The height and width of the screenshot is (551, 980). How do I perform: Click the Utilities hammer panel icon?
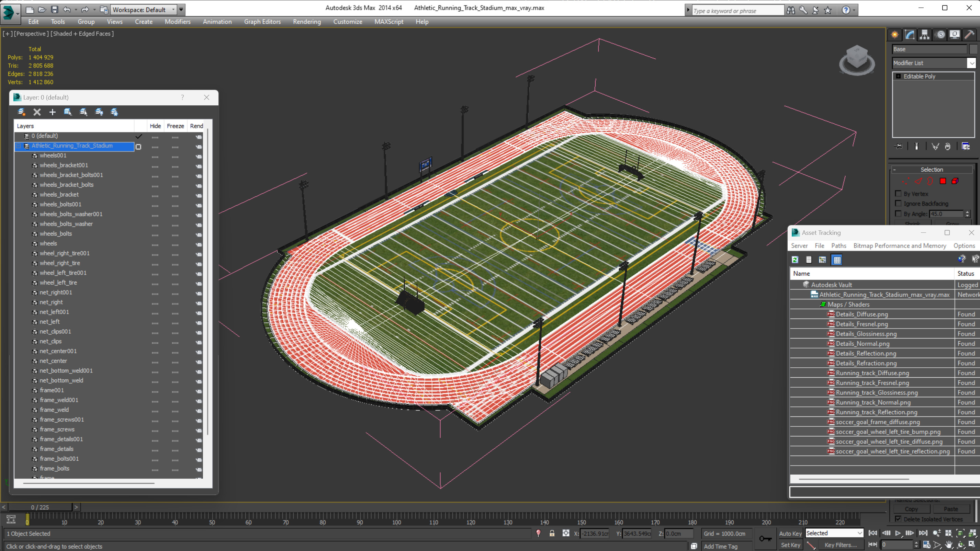[969, 35]
